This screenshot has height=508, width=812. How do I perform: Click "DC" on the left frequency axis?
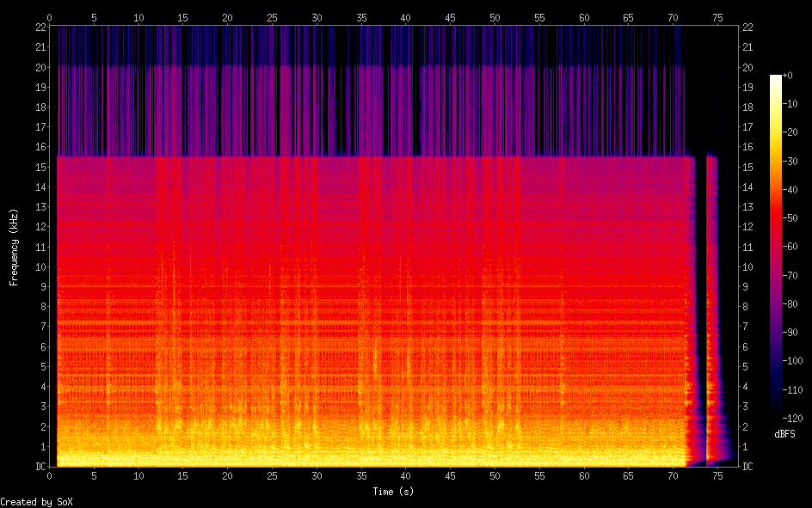pyautogui.click(x=41, y=467)
